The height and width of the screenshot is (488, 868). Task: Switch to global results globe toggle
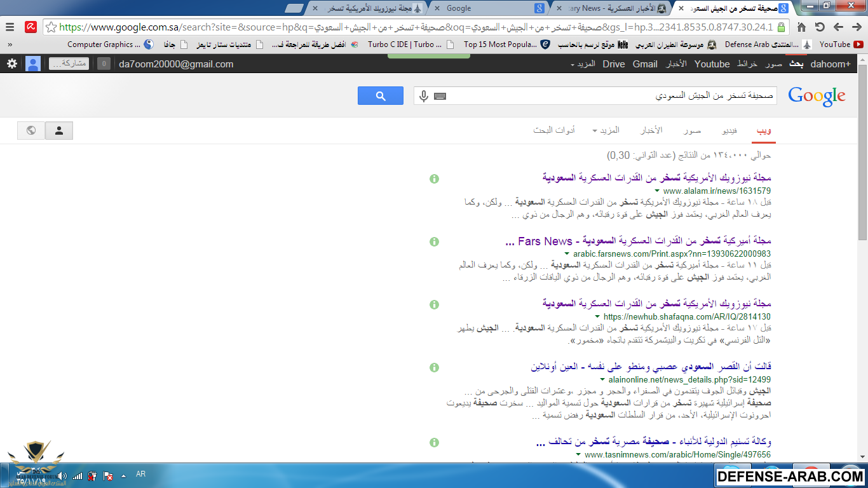31,130
